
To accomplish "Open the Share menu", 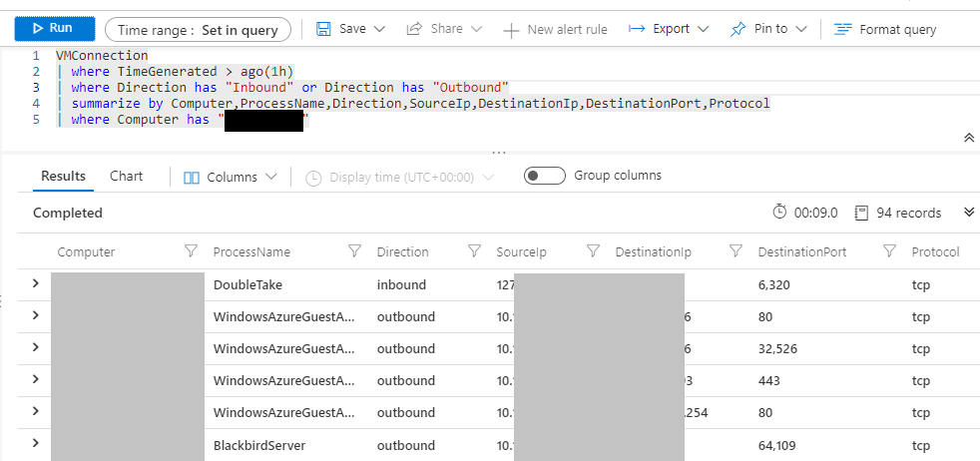I will (444, 29).
